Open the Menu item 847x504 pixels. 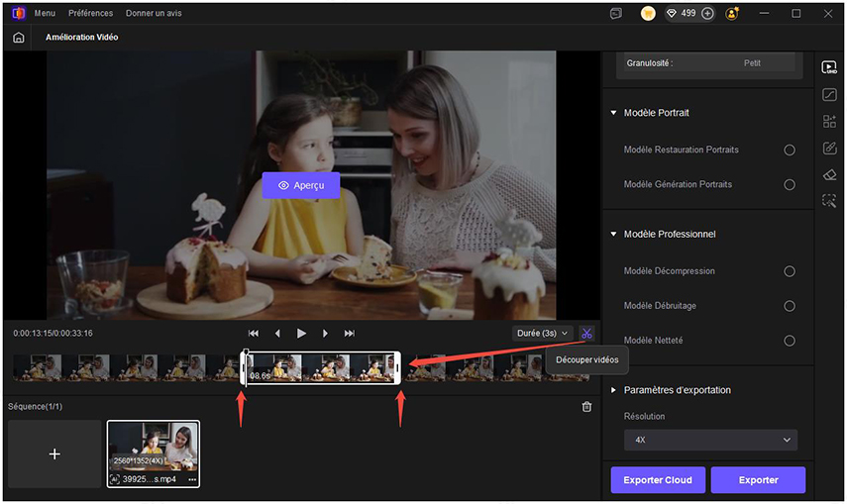45,13
